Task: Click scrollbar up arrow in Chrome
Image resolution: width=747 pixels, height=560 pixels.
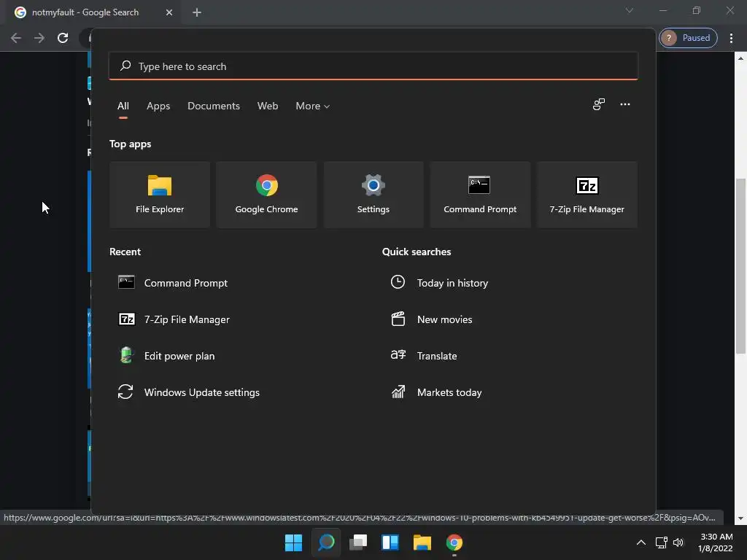Action: click(740, 58)
